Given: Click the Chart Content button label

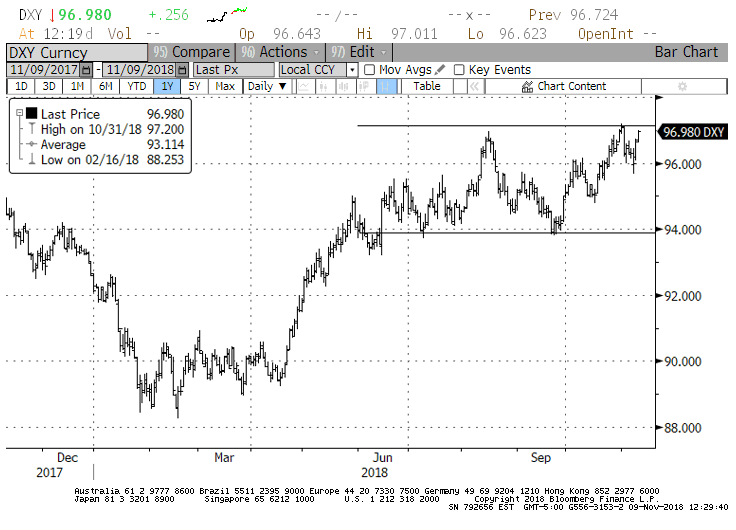Looking at the screenshot, I should 572,86.
